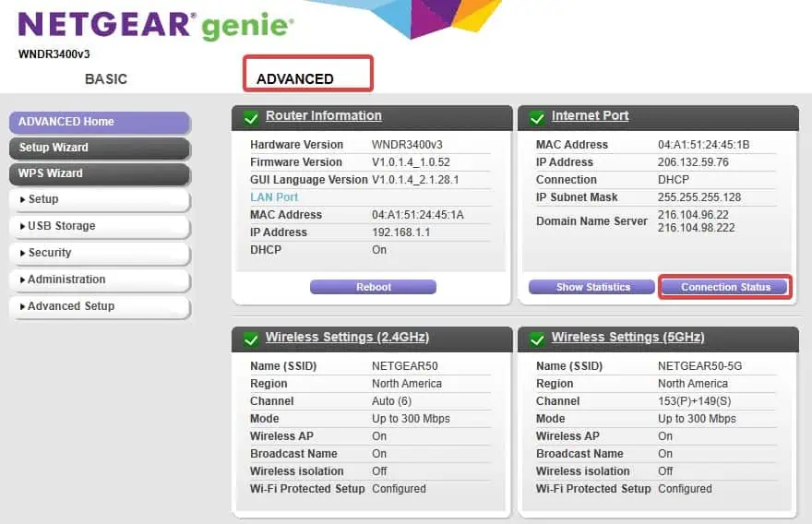This screenshot has height=524, width=812.
Task: Click SSID value NETGEAR50-5G
Action: click(x=699, y=366)
